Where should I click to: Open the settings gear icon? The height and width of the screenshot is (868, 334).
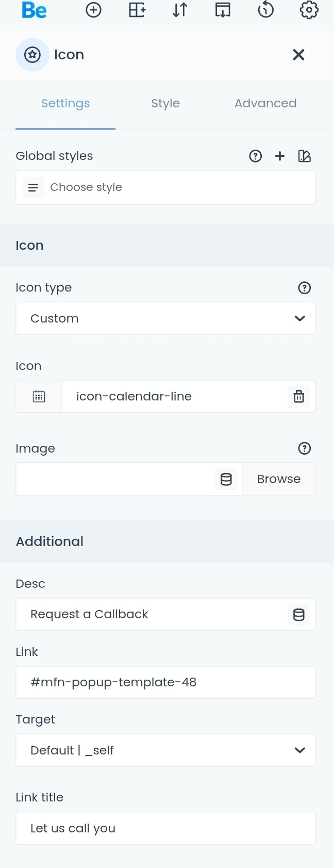click(x=309, y=10)
